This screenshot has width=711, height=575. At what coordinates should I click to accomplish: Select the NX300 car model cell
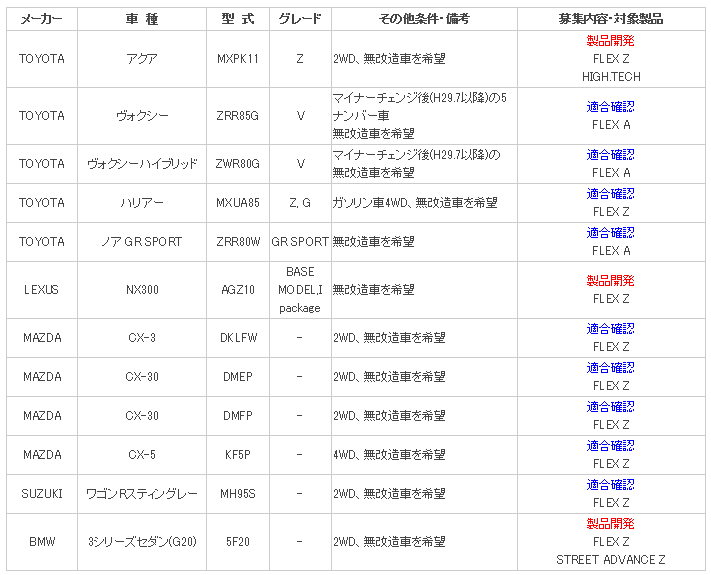pyautogui.click(x=142, y=290)
